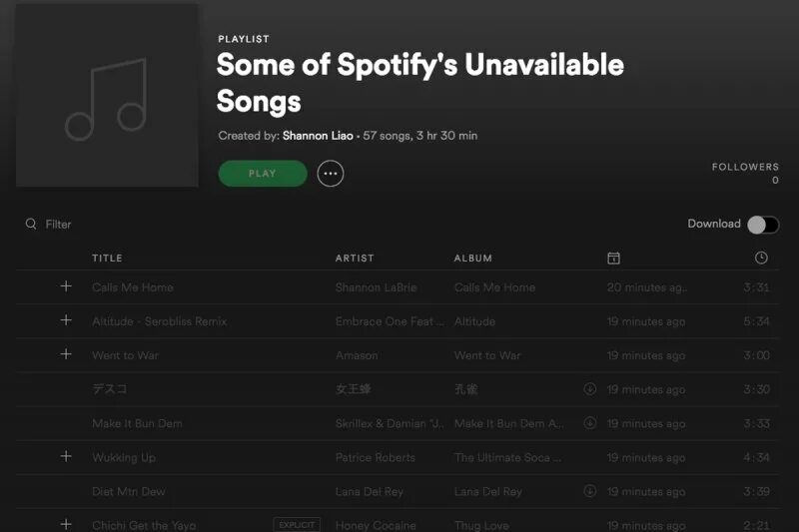
Task: Click the plus icon beside Calls Me Home
Action: [66, 286]
